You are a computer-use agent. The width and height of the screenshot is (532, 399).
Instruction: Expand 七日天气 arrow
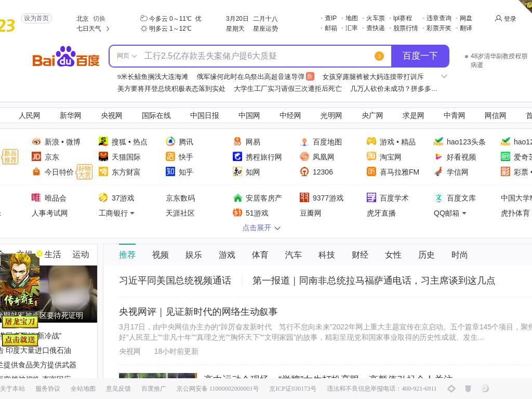click(x=108, y=29)
